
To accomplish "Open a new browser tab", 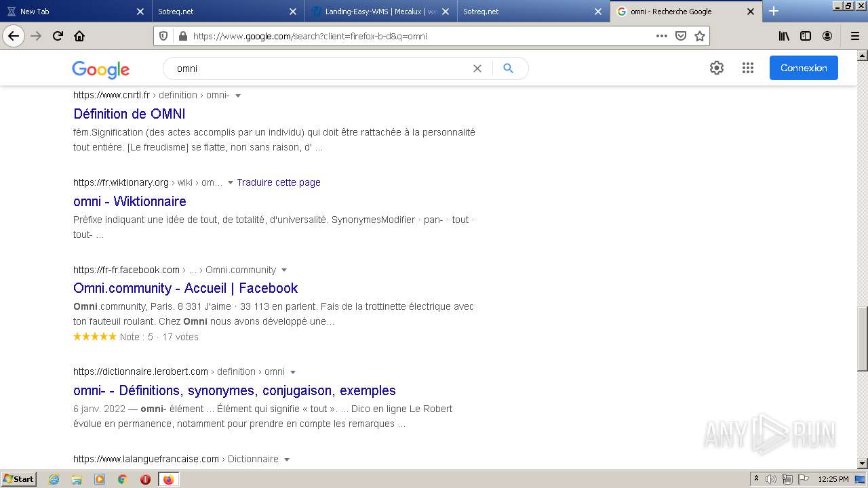I will point(774,11).
